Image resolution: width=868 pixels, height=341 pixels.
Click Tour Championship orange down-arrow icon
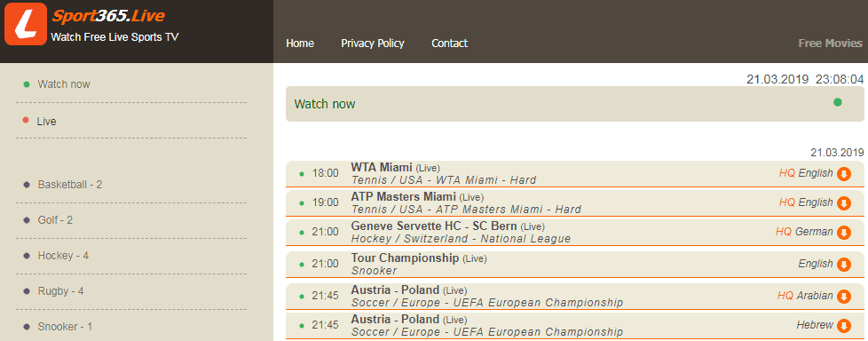pos(844,264)
